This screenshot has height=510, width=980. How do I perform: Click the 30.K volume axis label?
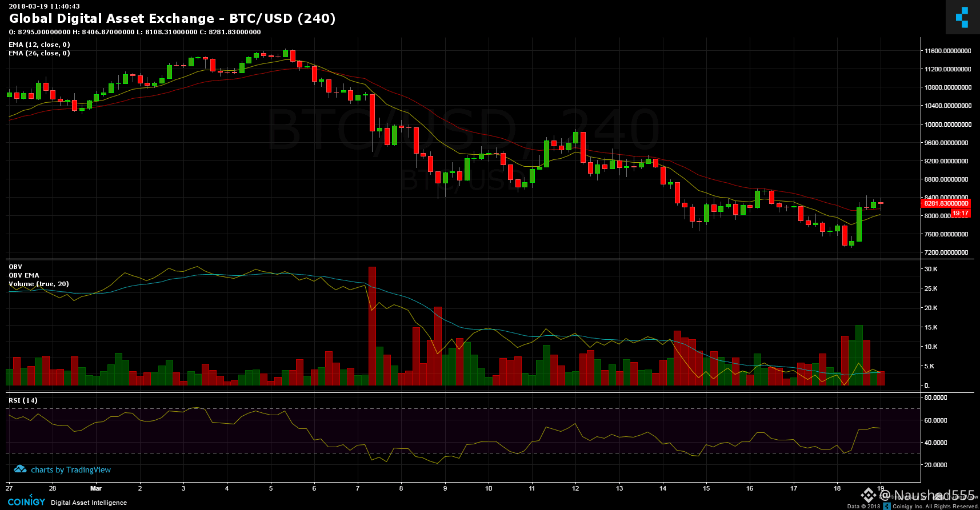pyautogui.click(x=931, y=269)
